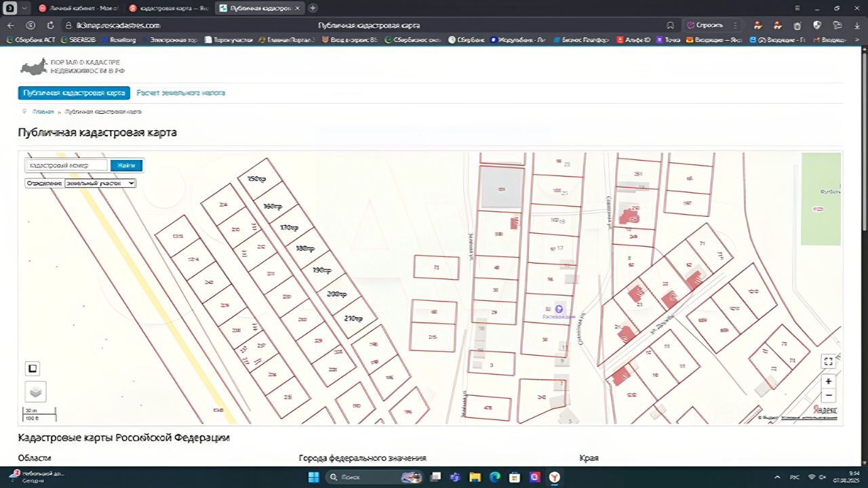Open the map layers switcher icon
Screen dimensions: 868x488
[36, 391]
